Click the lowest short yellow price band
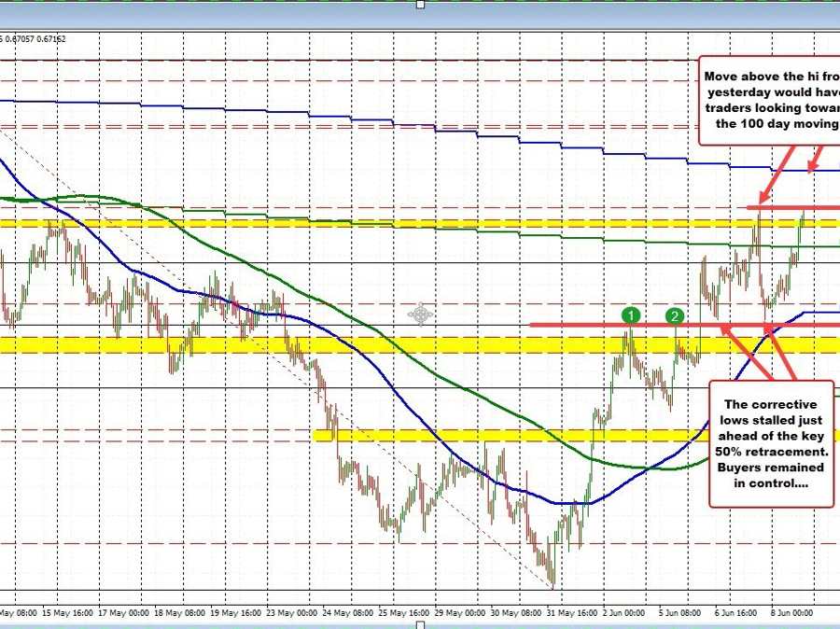Image resolution: width=840 pixels, height=629 pixels. click(467, 435)
